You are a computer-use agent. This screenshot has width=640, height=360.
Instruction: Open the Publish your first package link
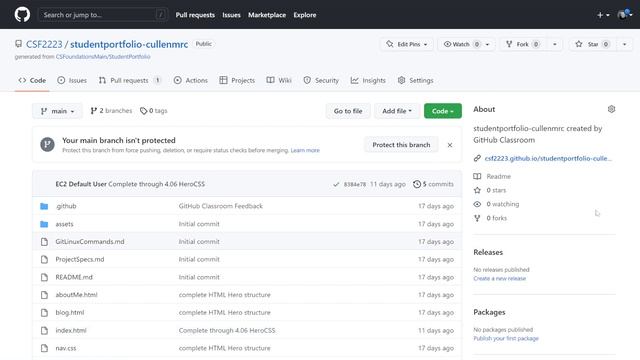(506, 339)
